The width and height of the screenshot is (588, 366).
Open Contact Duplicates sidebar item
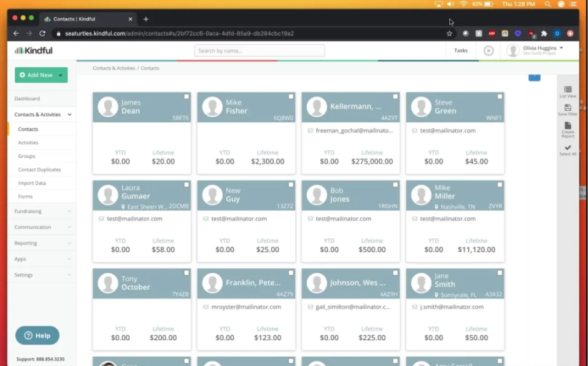[39, 169]
